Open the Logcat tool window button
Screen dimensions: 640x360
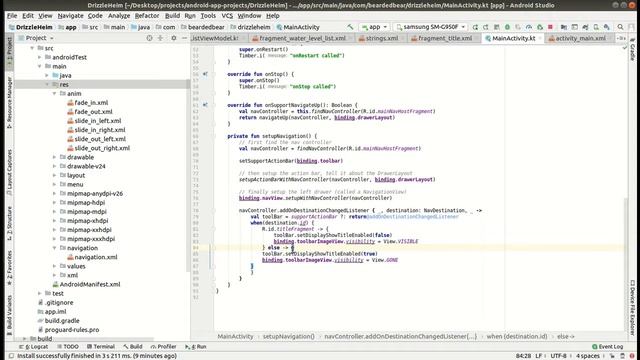click(x=33, y=347)
